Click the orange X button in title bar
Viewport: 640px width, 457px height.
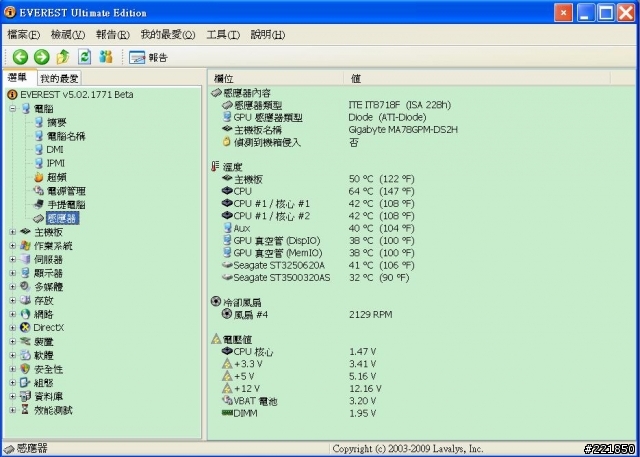point(563,13)
